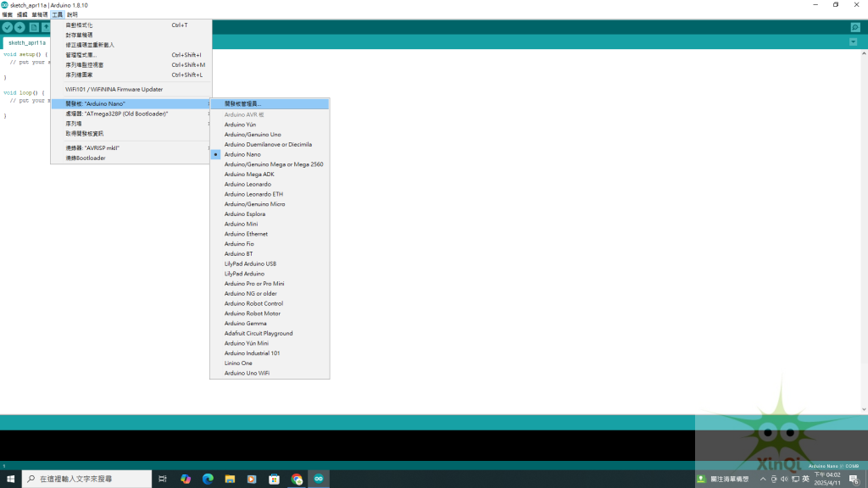Open File Explorer from the taskbar
The image size is (868, 488).
[x=230, y=480]
